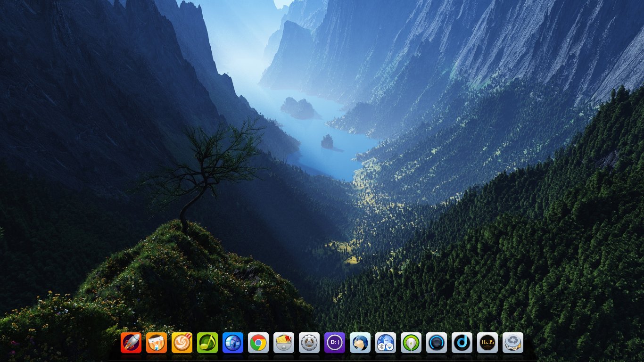
Task: Launch the orange Deepin Store icon
Action: (x=157, y=343)
